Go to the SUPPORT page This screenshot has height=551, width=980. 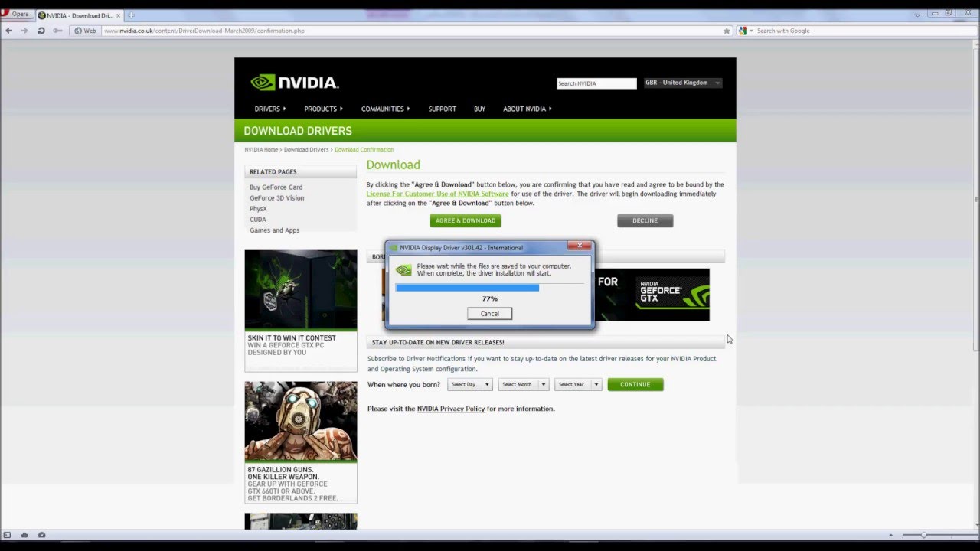tap(442, 109)
